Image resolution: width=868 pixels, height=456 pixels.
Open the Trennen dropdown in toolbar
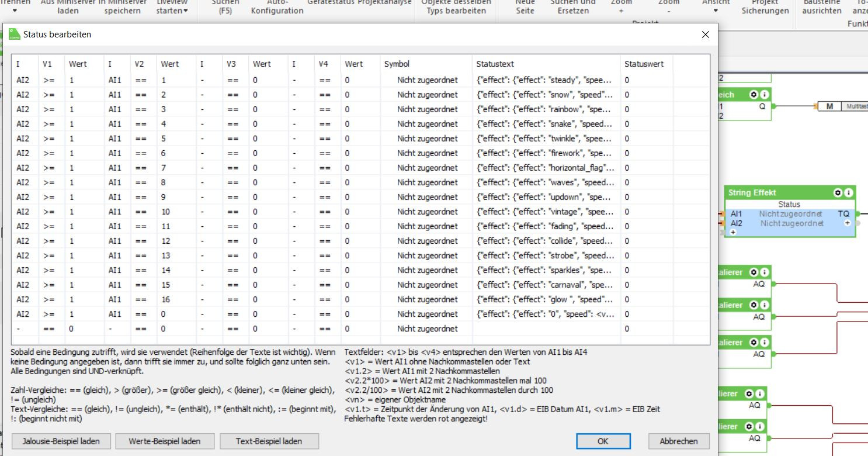(x=15, y=7)
